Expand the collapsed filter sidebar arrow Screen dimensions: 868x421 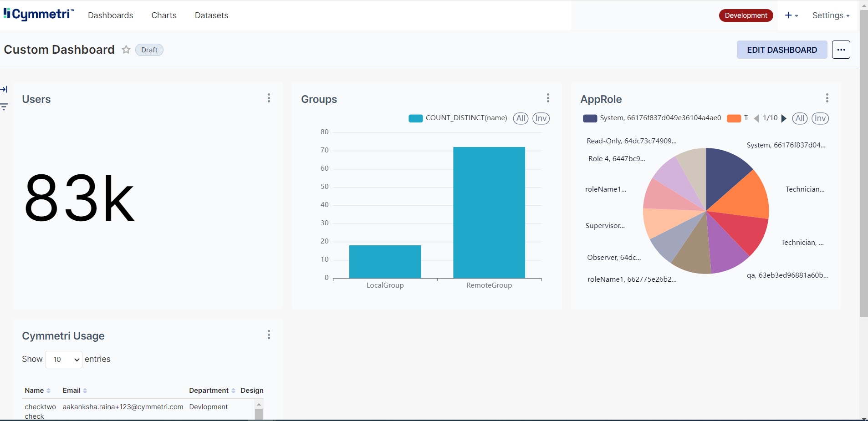pos(4,89)
